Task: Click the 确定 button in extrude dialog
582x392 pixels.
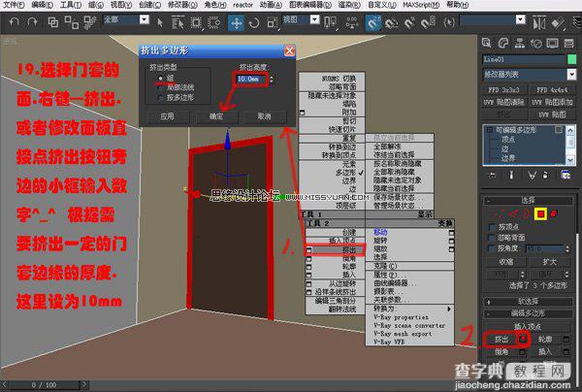Action: [216, 116]
